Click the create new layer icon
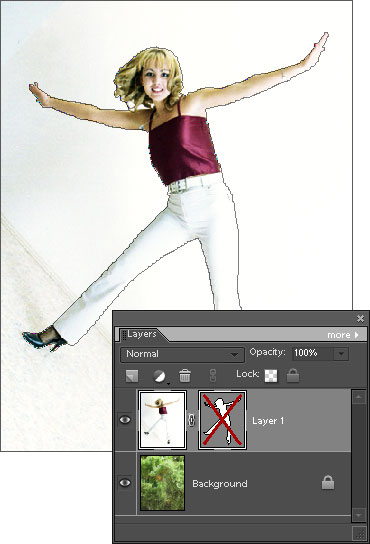The height and width of the screenshot is (544, 370). click(x=132, y=376)
